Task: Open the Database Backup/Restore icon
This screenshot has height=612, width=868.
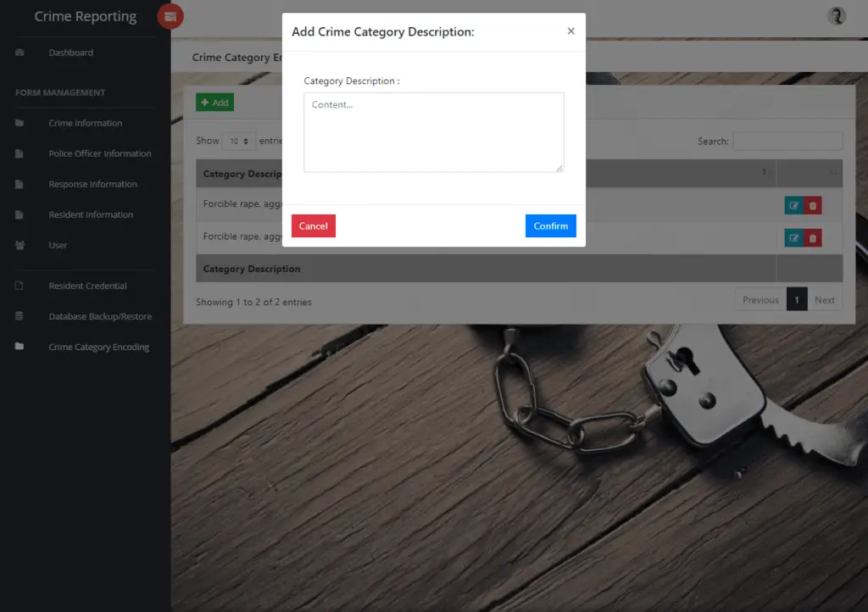Action: tap(19, 316)
